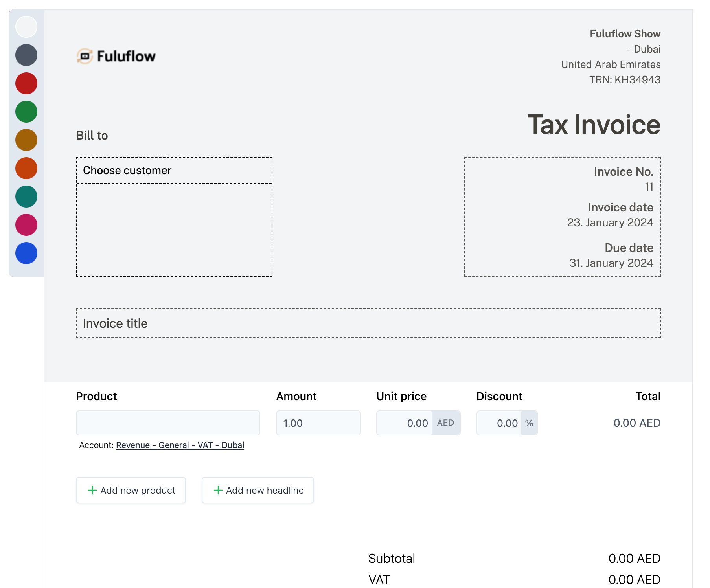The image size is (710, 588).
Task: Pick the orange color swatch
Action: [x=26, y=168]
